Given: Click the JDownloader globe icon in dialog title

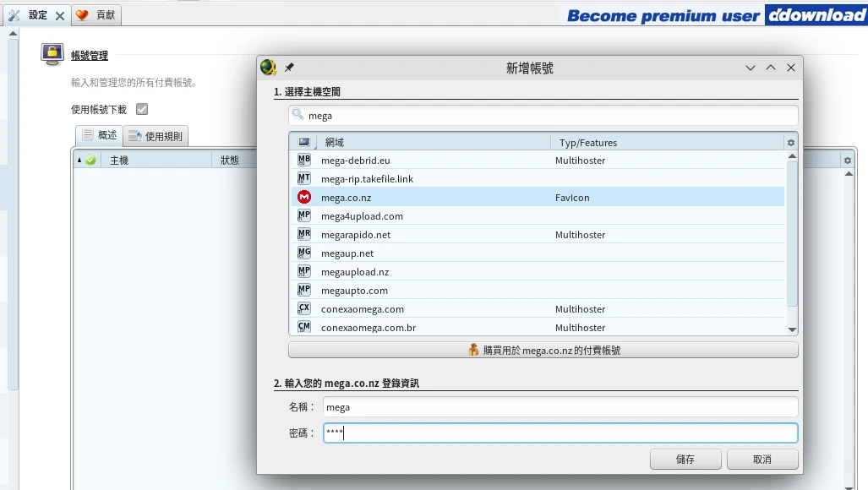Looking at the screenshot, I should click(x=269, y=68).
